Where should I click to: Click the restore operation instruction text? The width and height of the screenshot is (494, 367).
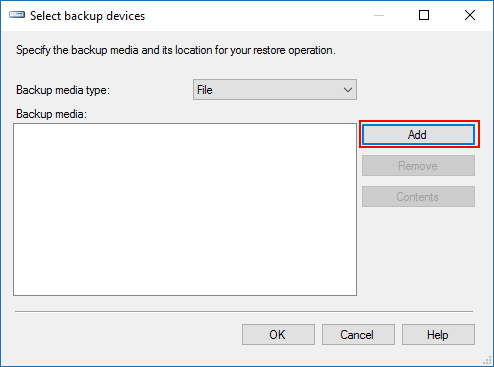176,50
